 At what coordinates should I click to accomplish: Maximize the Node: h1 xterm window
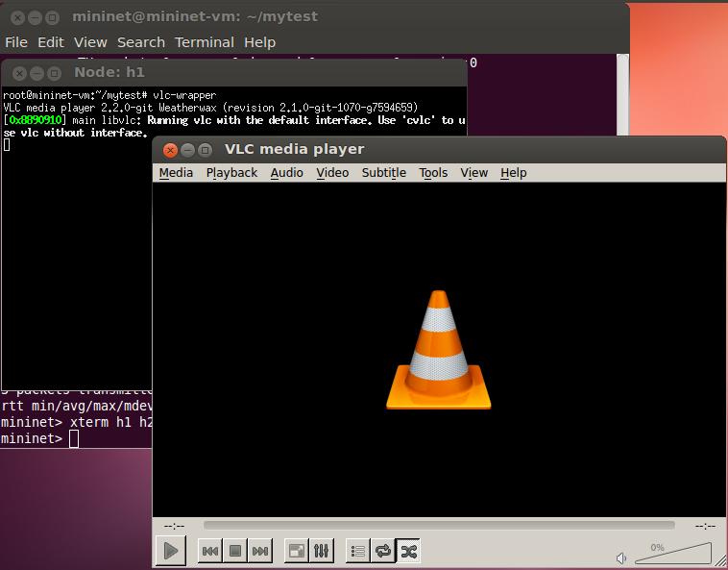coord(55,73)
